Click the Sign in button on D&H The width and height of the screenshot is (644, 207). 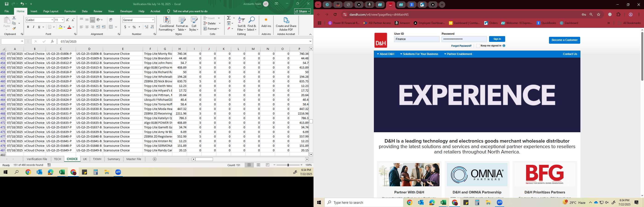[497, 39]
